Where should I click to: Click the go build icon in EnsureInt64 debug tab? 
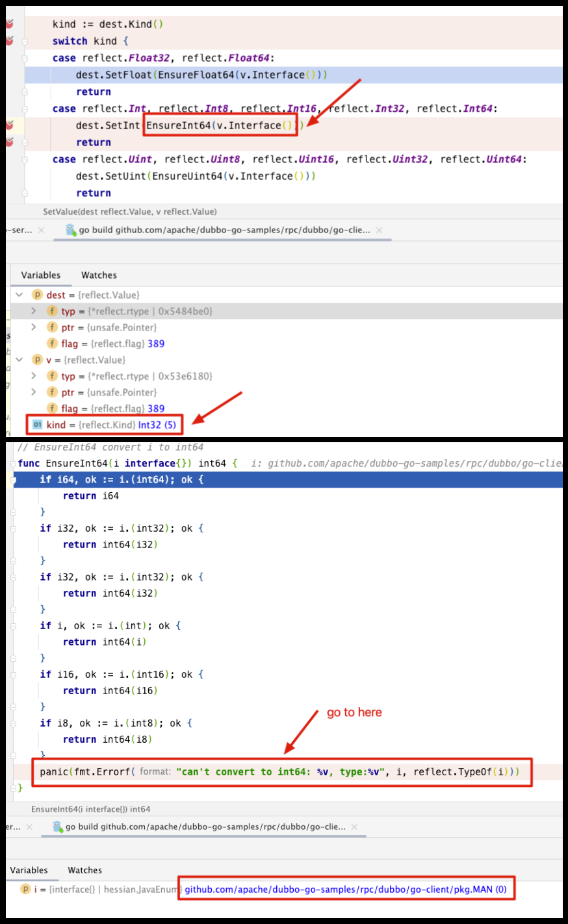pyautogui.click(x=57, y=827)
